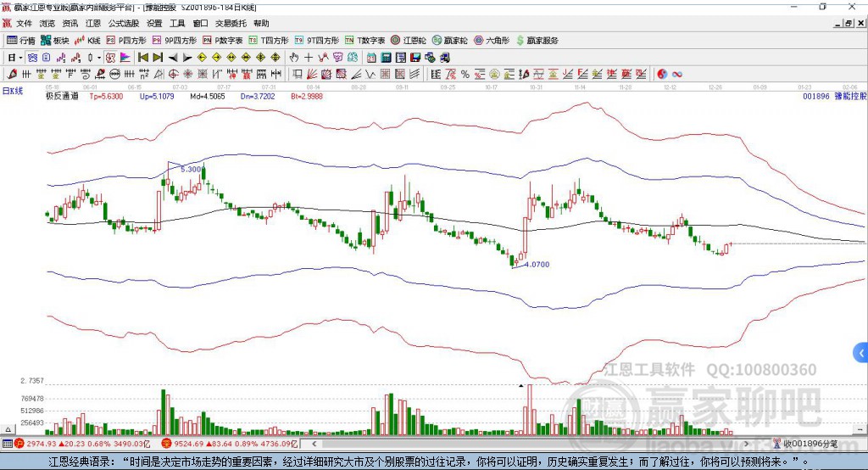This screenshot has height=470, width=868.
Task: Open the 江恩轮 Gann wheel
Action: pyautogui.click(x=409, y=41)
